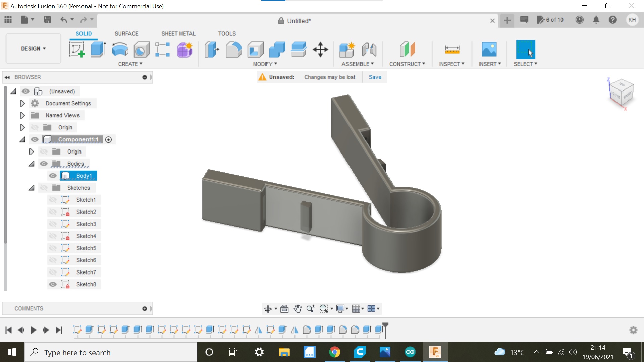644x362 pixels.
Task: Select the Measure tool
Action: point(452,49)
